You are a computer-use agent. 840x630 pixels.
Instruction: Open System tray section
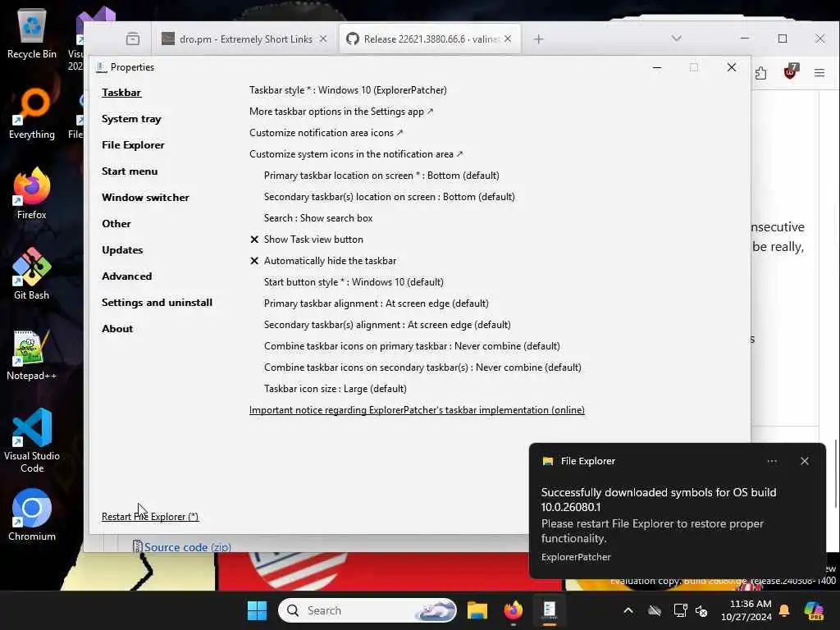point(131,118)
